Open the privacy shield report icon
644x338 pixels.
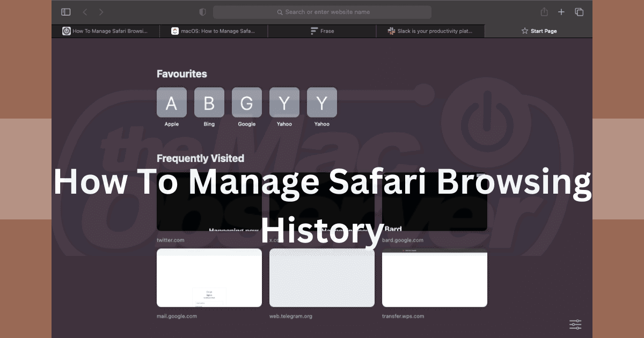coord(202,12)
